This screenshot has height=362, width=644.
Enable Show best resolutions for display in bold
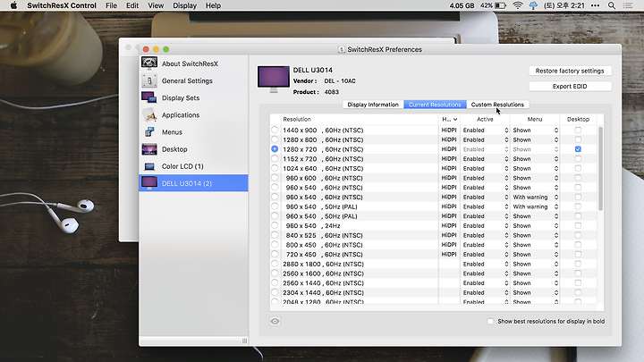point(490,322)
